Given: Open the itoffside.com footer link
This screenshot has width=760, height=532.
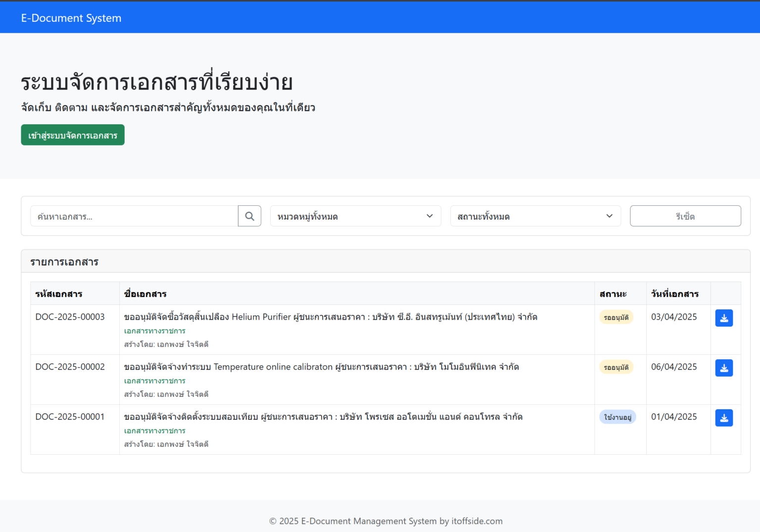Looking at the screenshot, I should (476, 521).
